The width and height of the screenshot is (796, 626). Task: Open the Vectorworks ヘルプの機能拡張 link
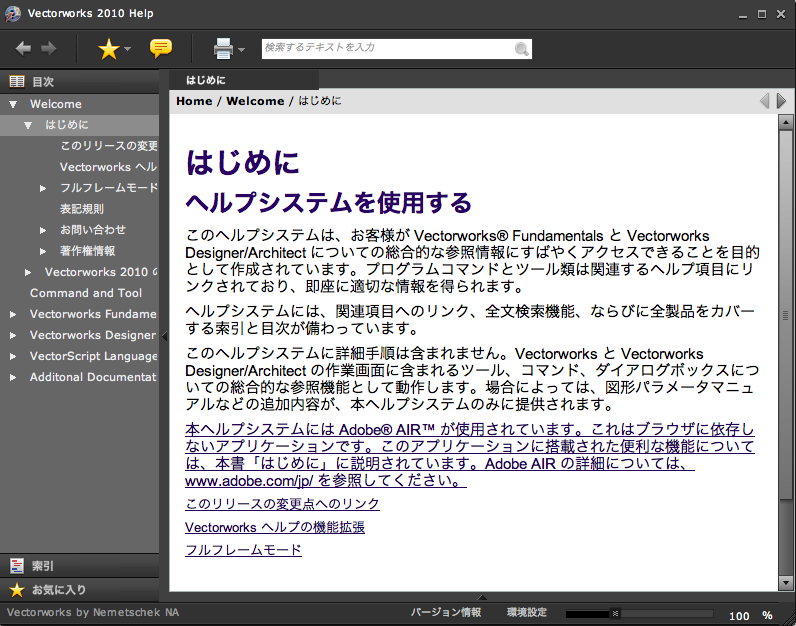[275, 527]
